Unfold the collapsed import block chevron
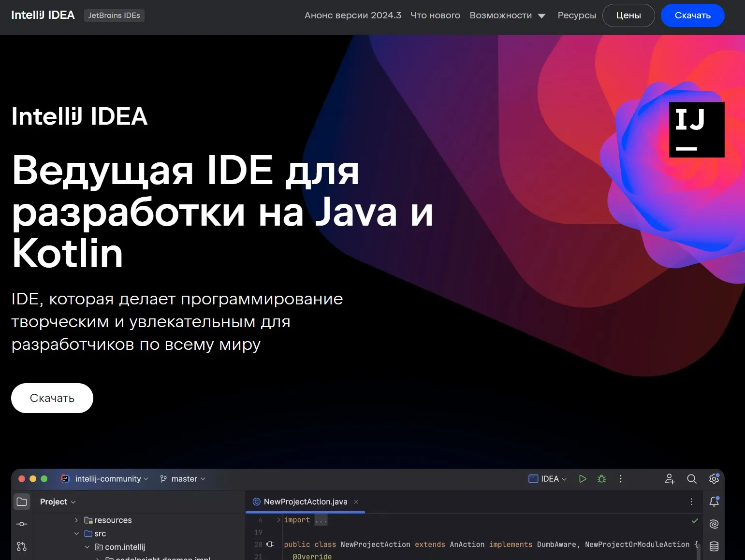 pos(279,520)
